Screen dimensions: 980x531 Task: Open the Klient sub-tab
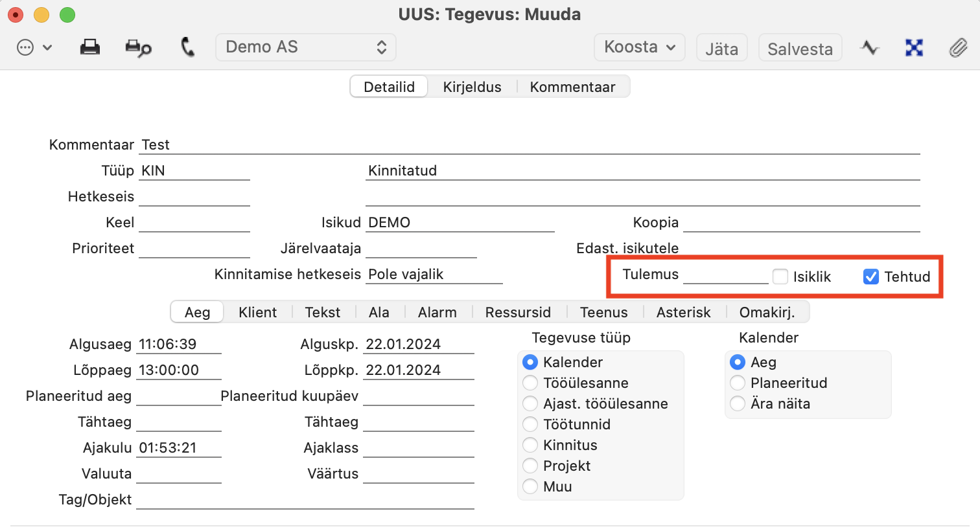tap(257, 312)
